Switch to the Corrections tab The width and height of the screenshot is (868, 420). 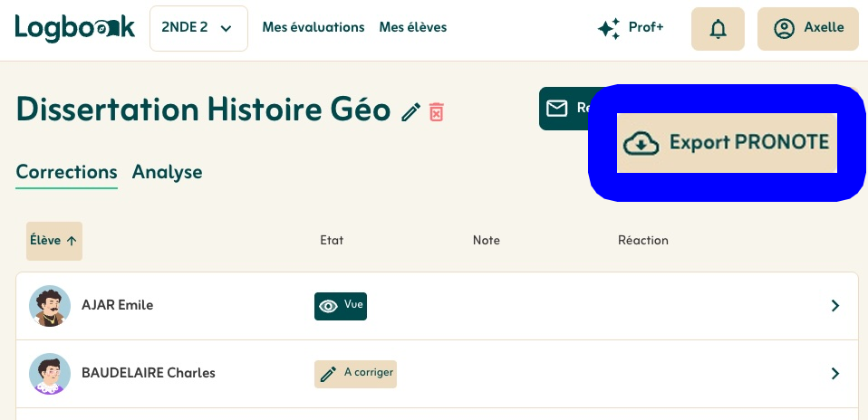[x=66, y=172]
